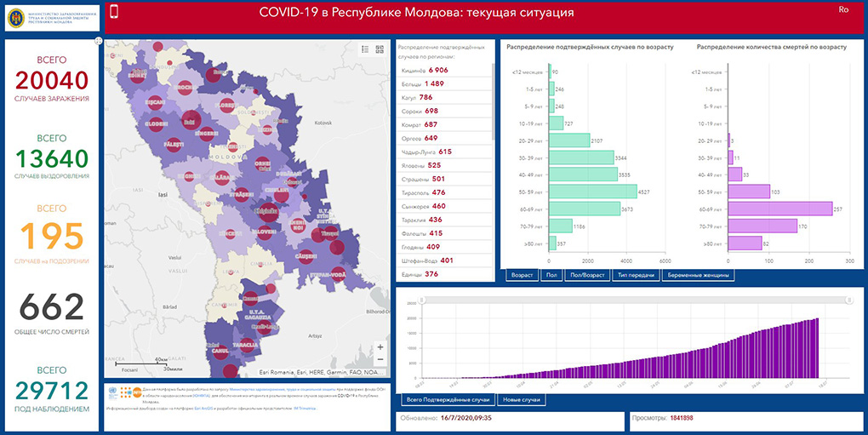Show the Беременные женщины tab

tap(697, 276)
